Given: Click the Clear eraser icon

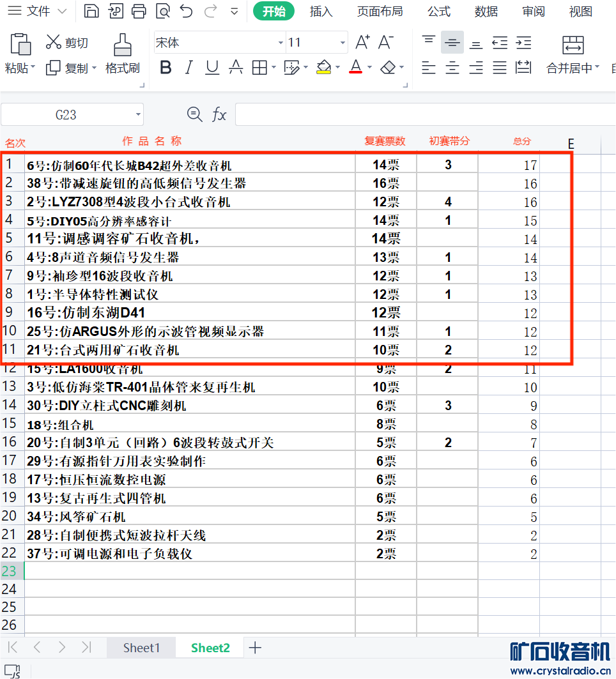Looking at the screenshot, I should [388, 68].
